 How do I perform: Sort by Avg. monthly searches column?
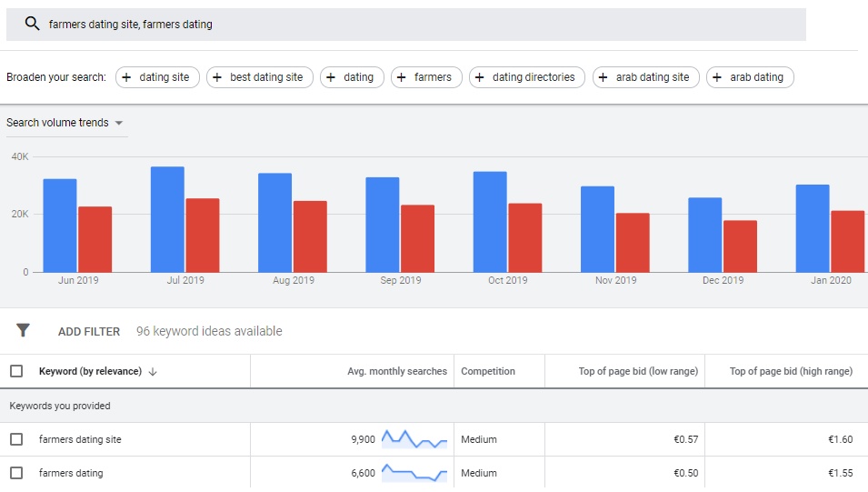point(396,371)
